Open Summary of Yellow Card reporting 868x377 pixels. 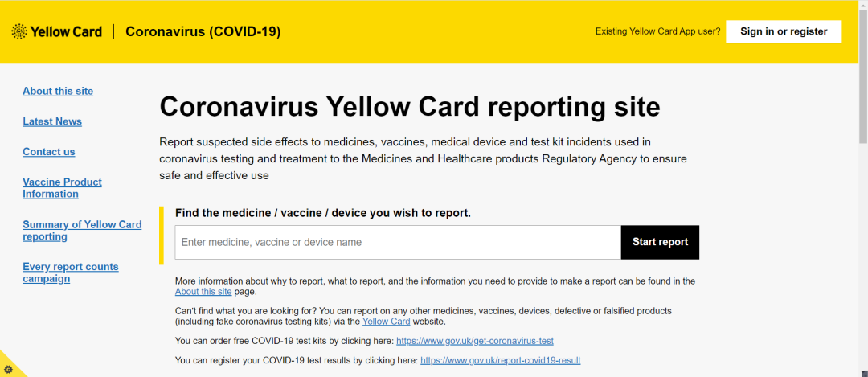[x=82, y=230]
